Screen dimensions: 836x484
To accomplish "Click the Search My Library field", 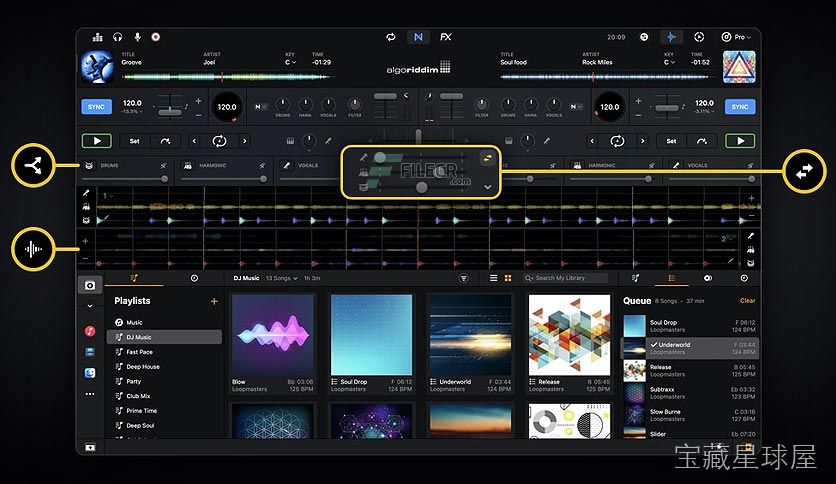I will [565, 278].
